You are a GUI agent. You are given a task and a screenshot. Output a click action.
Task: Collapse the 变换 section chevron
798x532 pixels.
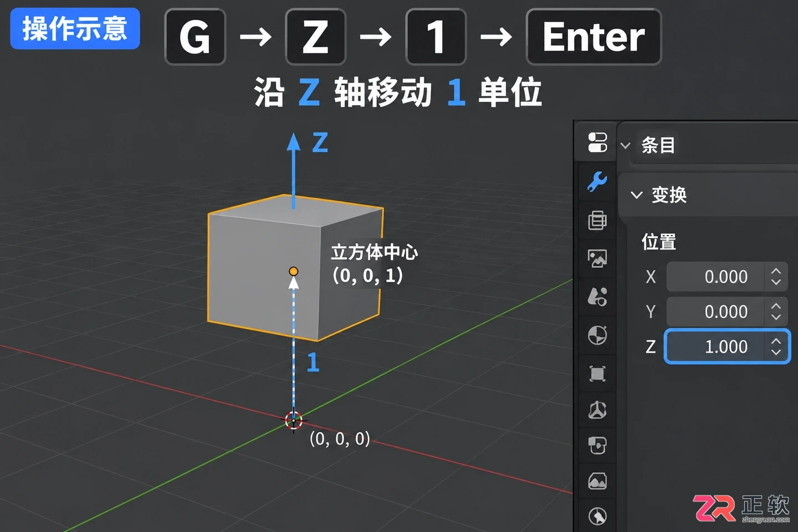(637, 195)
